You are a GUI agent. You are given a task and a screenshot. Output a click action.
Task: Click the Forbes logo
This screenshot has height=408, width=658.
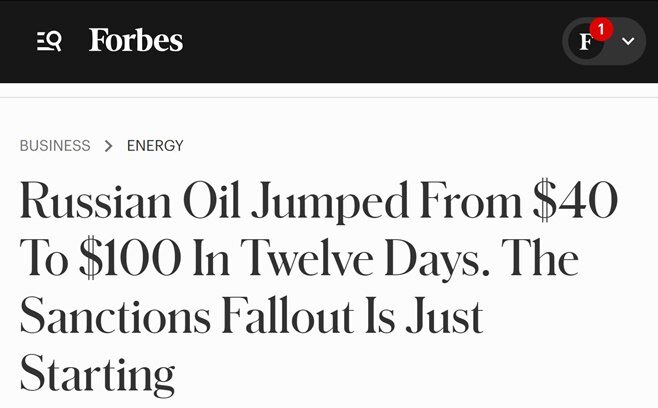[x=136, y=41]
